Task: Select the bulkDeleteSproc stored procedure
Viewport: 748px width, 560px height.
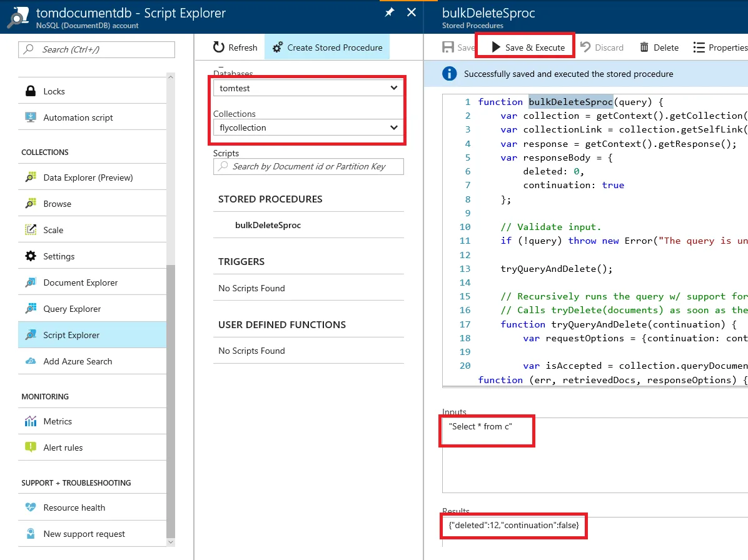Action: coord(309,225)
